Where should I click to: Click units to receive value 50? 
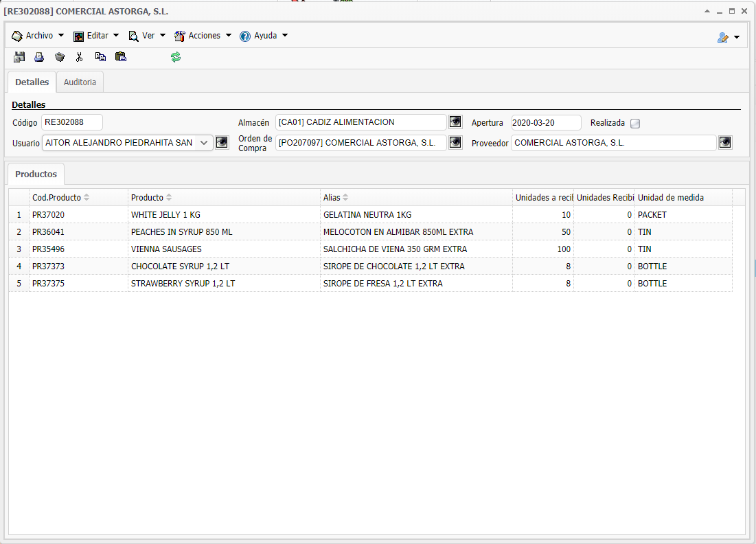pyautogui.click(x=543, y=232)
